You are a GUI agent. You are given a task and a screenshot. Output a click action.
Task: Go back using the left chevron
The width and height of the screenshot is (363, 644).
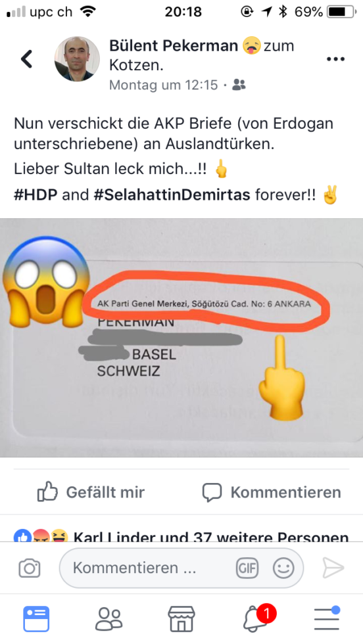click(27, 59)
